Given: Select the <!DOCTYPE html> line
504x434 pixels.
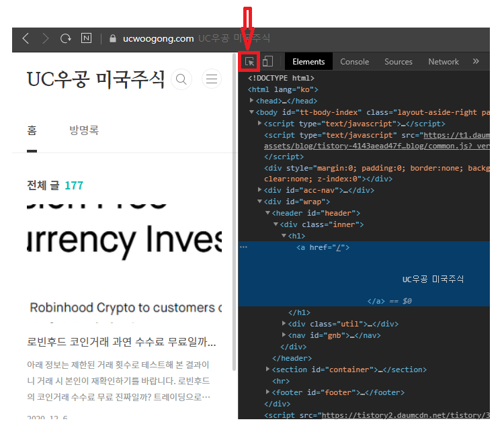Looking at the screenshot, I should pyautogui.click(x=281, y=78).
